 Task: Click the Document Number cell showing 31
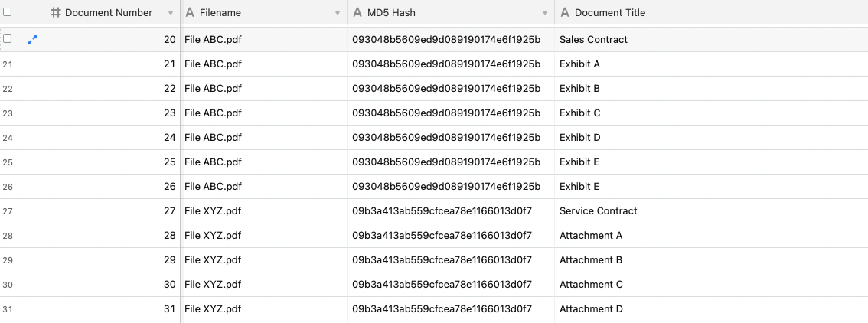point(112,308)
